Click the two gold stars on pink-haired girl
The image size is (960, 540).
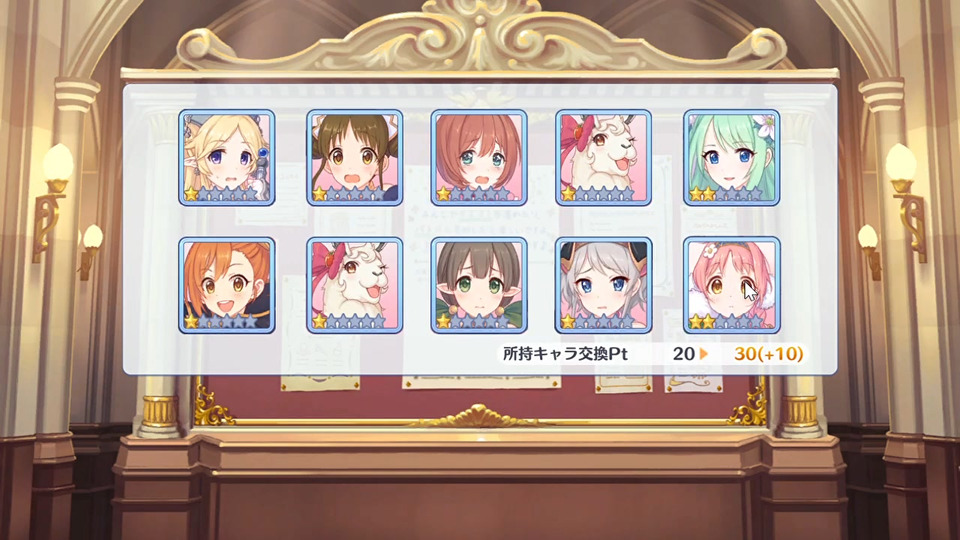pos(702,321)
